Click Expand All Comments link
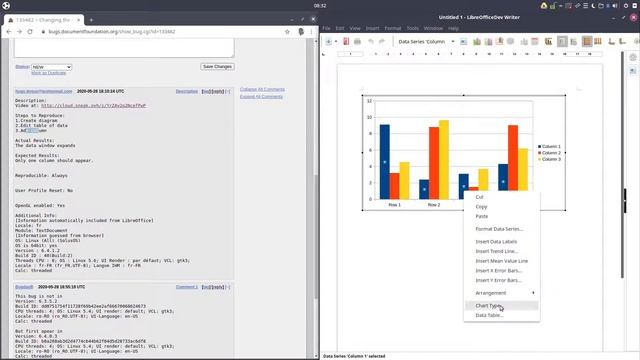 (261, 97)
